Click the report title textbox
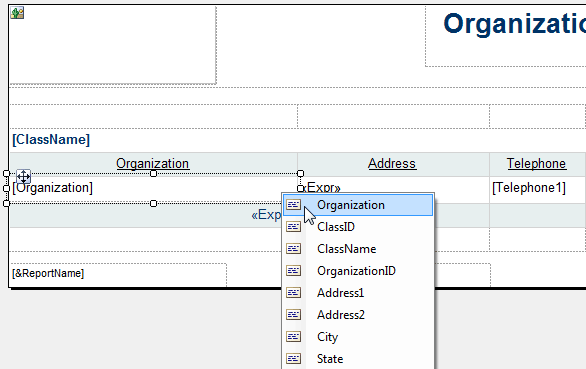Screen dimensions: 586x369 pyautogui.click(x=506, y=36)
